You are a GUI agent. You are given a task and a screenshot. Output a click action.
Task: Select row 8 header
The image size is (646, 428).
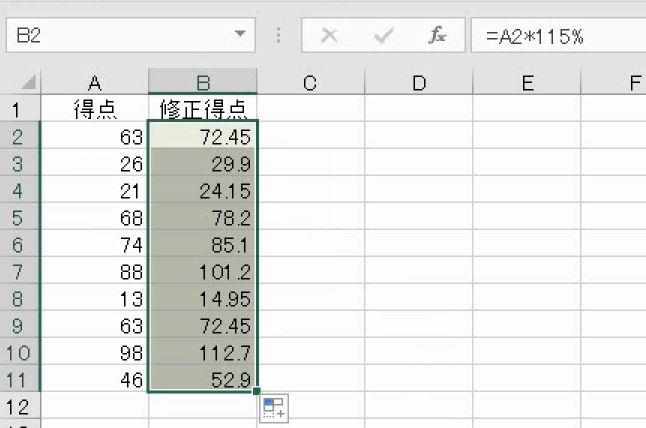pyautogui.click(x=20, y=297)
